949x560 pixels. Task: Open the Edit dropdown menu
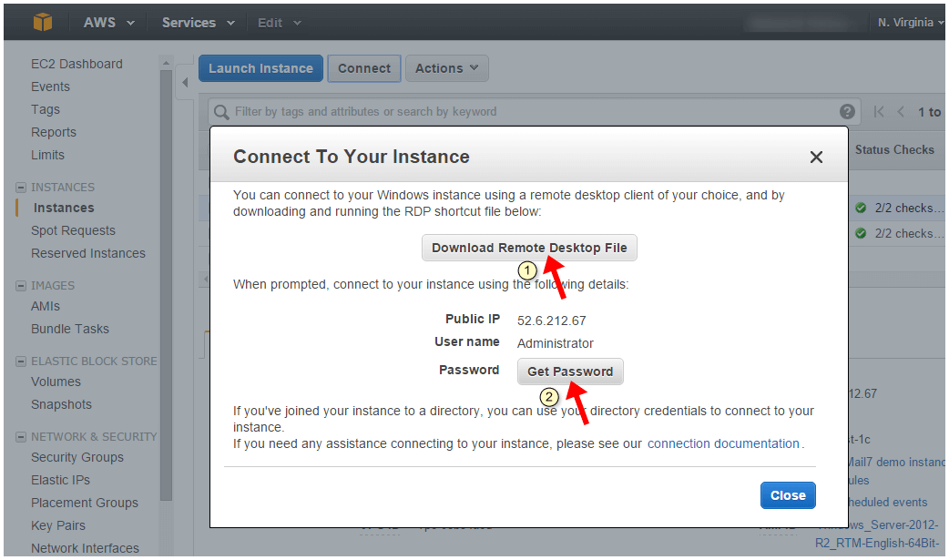coord(279,23)
